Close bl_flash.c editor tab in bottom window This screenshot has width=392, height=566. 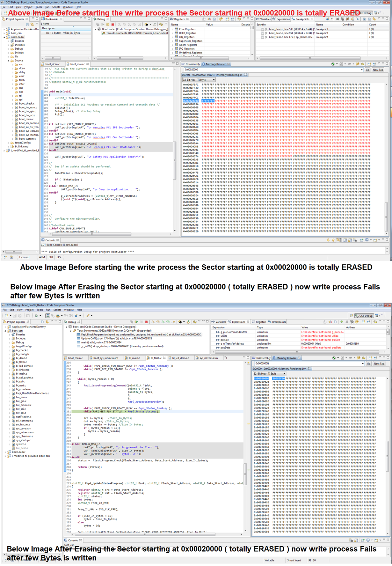pos(164,358)
